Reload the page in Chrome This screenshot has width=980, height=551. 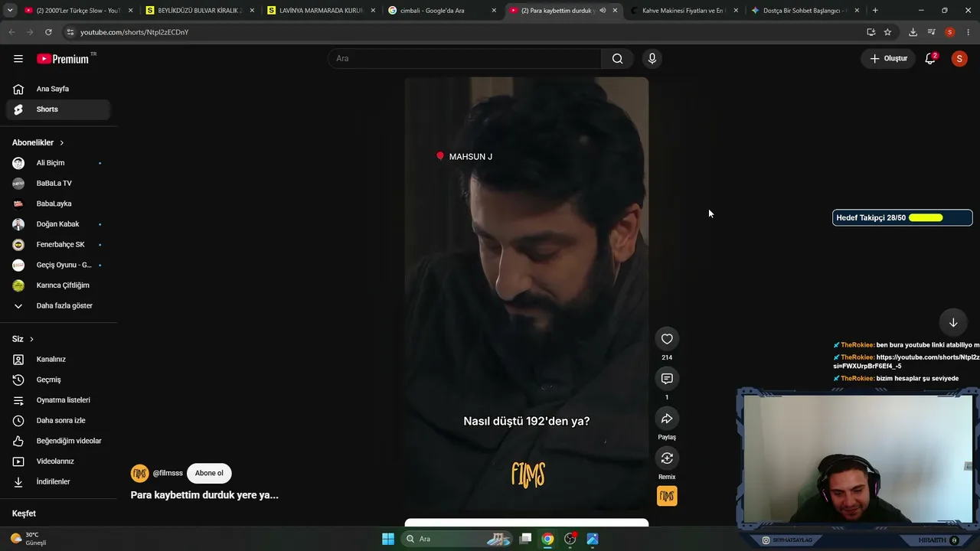(x=48, y=32)
